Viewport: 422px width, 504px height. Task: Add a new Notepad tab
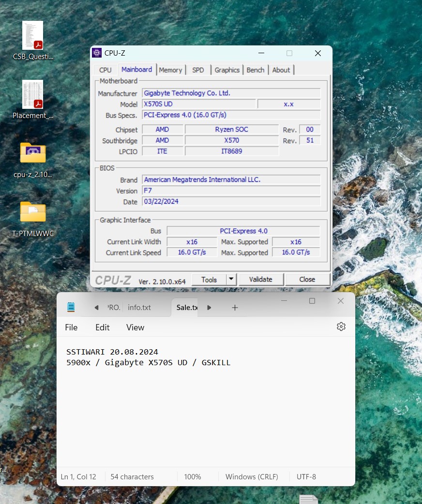coord(235,308)
